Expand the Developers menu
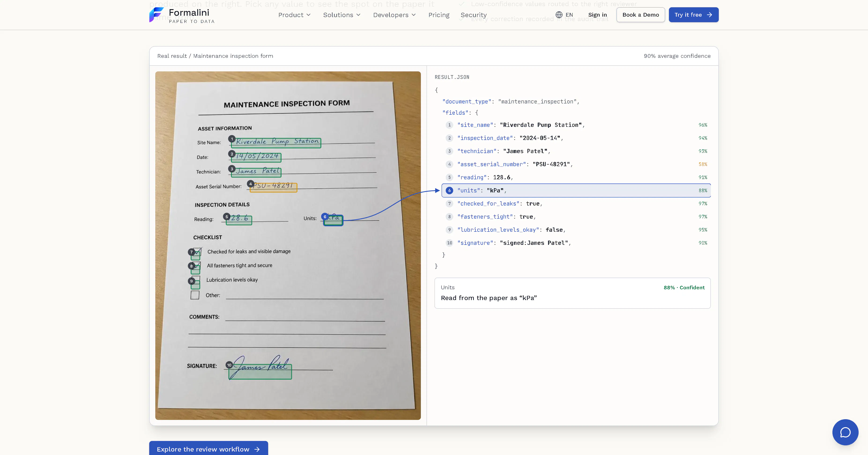The image size is (868, 455). (394, 15)
